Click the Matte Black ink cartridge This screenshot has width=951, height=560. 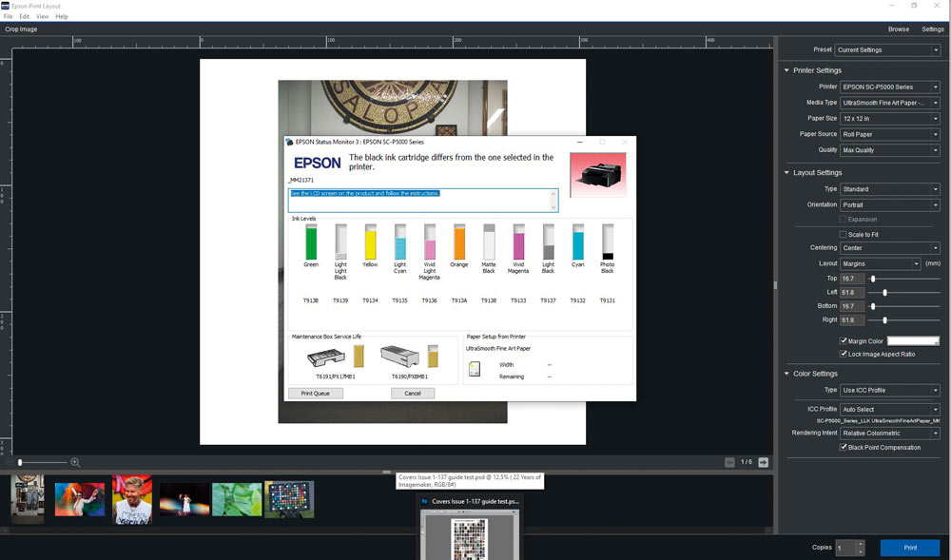click(x=489, y=242)
